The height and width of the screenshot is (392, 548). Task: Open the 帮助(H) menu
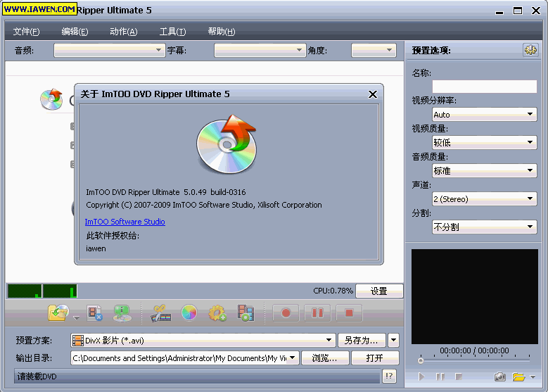tap(221, 32)
